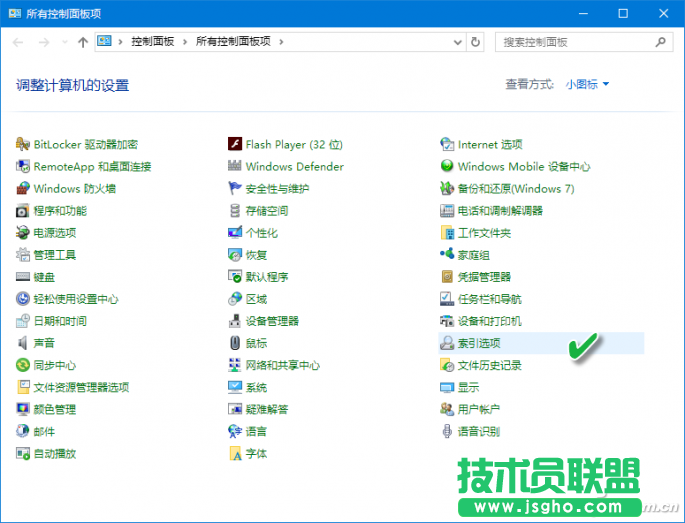Click the 搜索控制面板 search box
685x523 pixels.
[575, 42]
